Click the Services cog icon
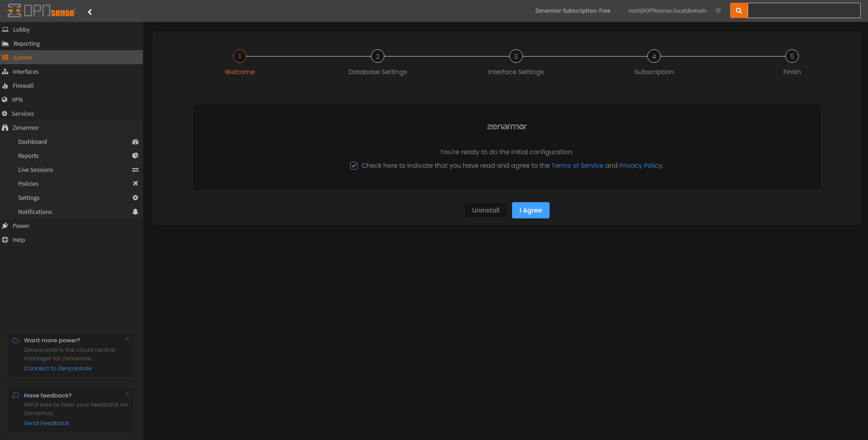Viewport: 868px width, 440px height. point(5,114)
